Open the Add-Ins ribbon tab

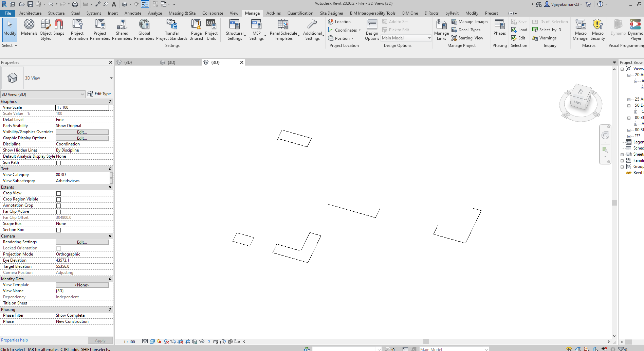[273, 13]
